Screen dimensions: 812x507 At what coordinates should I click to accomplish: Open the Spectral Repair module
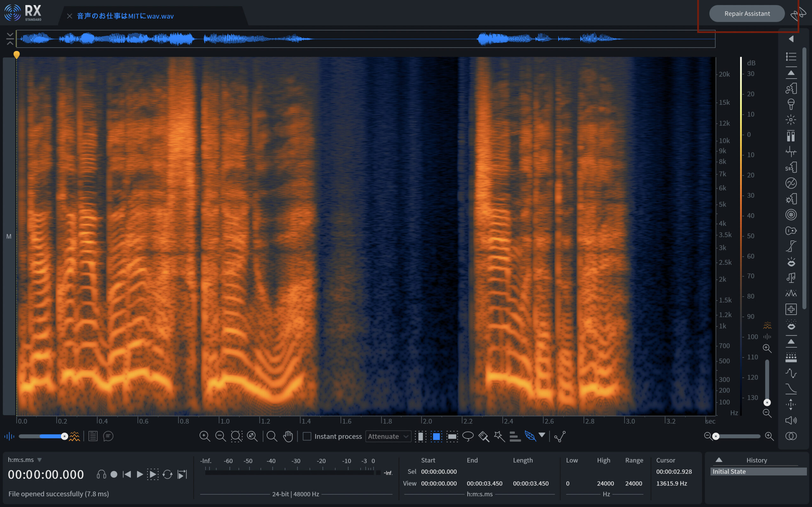(x=791, y=309)
